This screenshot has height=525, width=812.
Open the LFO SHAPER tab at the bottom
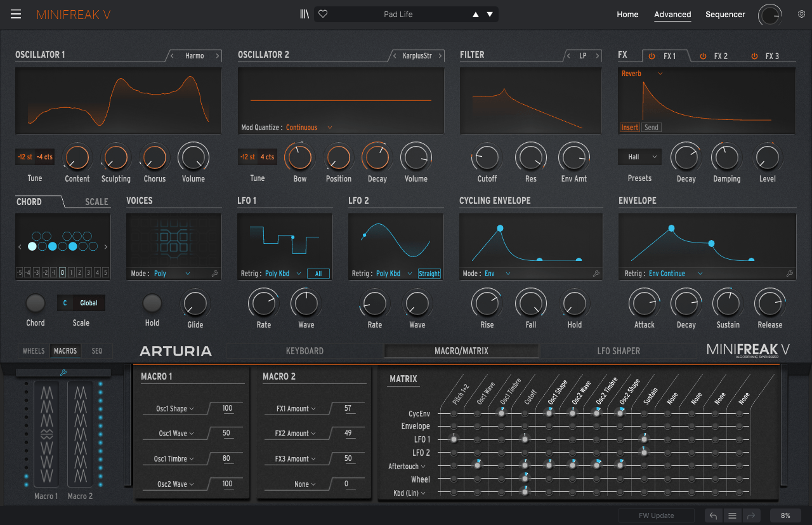619,350
